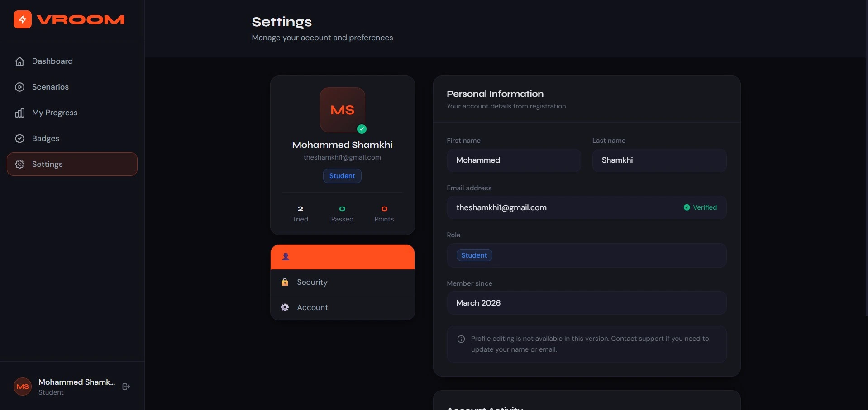Click the Security lock icon

pos(285,282)
